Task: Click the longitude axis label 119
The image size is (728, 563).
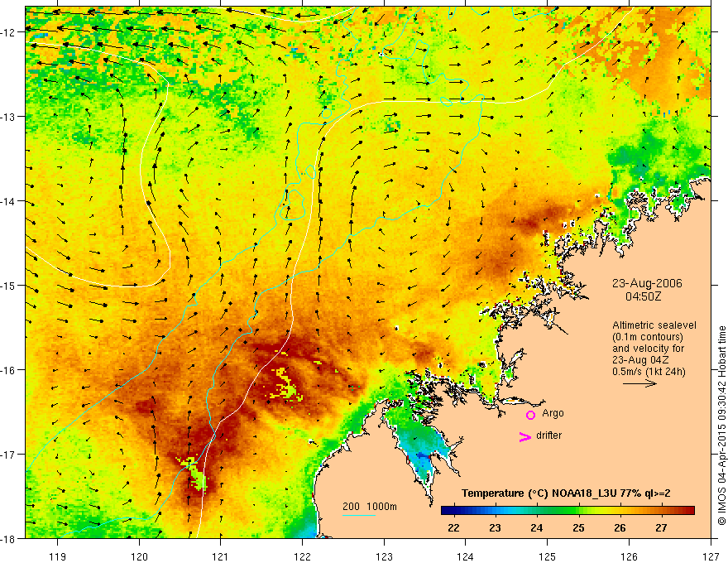Action: 58,556
